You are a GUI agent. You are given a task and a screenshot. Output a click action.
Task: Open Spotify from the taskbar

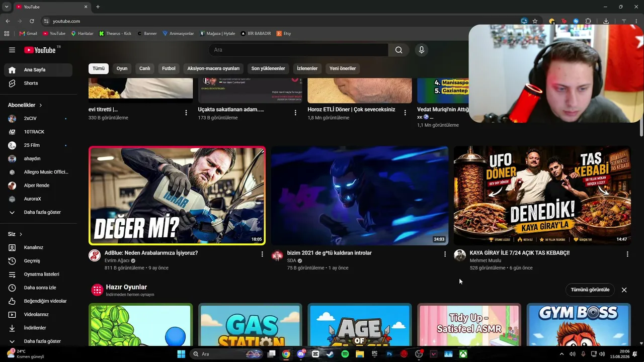coord(345,354)
